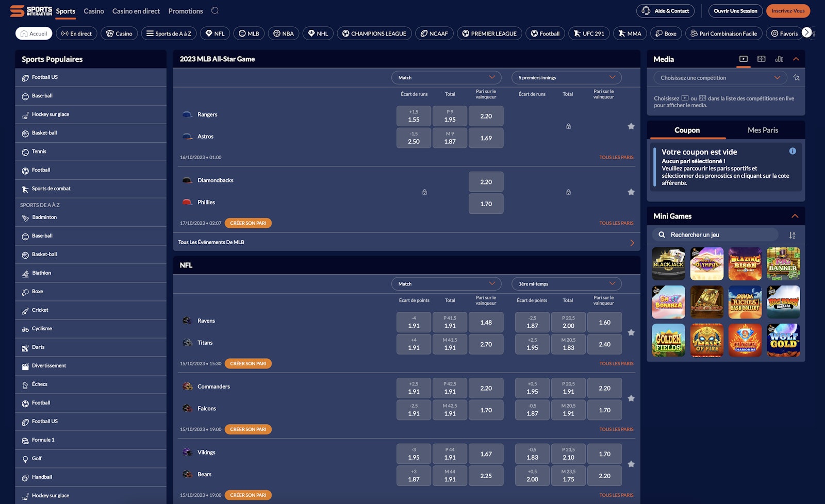Click the search icon in the top navigation
Viewport: 825px width, 504px height.
tap(215, 10)
